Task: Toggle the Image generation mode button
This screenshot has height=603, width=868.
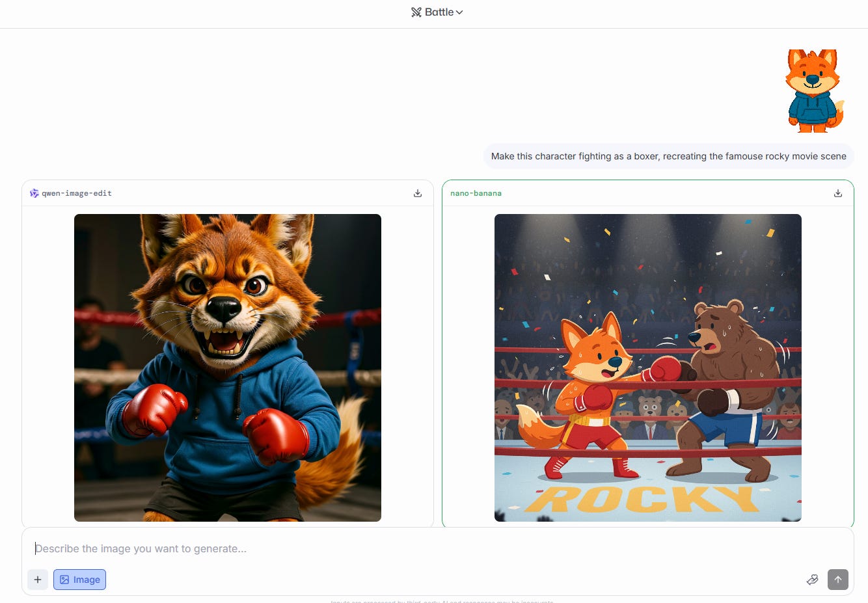Action: click(x=79, y=580)
